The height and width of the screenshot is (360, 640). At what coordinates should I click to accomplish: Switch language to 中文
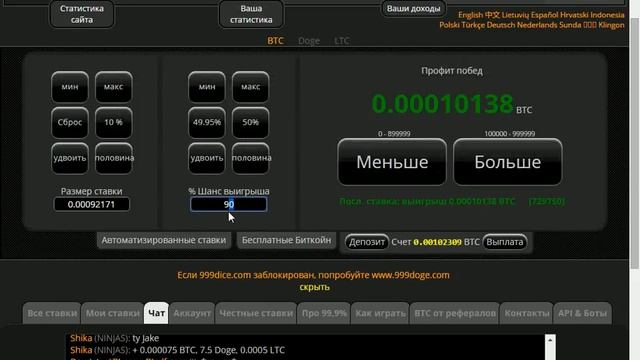point(492,15)
